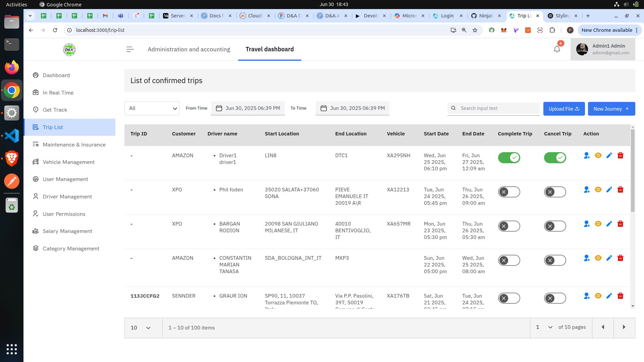
Task: Switch to Administration and accounting tab
Action: point(189,49)
